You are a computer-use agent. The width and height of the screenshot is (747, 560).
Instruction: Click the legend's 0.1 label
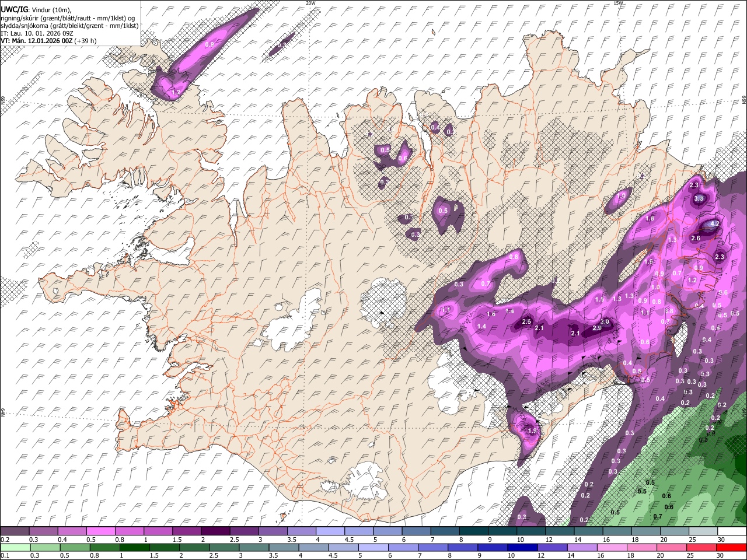click(5, 556)
